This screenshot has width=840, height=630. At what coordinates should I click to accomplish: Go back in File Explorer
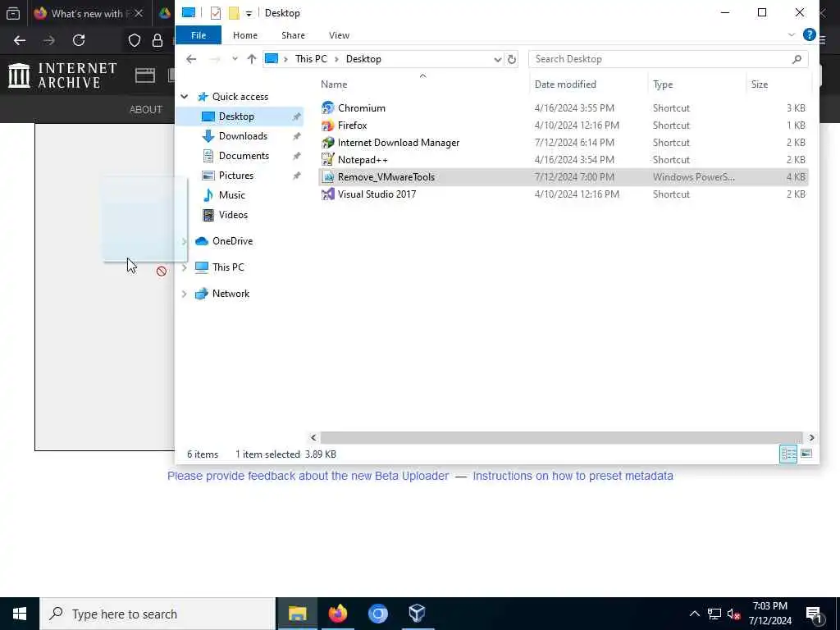[191, 59]
